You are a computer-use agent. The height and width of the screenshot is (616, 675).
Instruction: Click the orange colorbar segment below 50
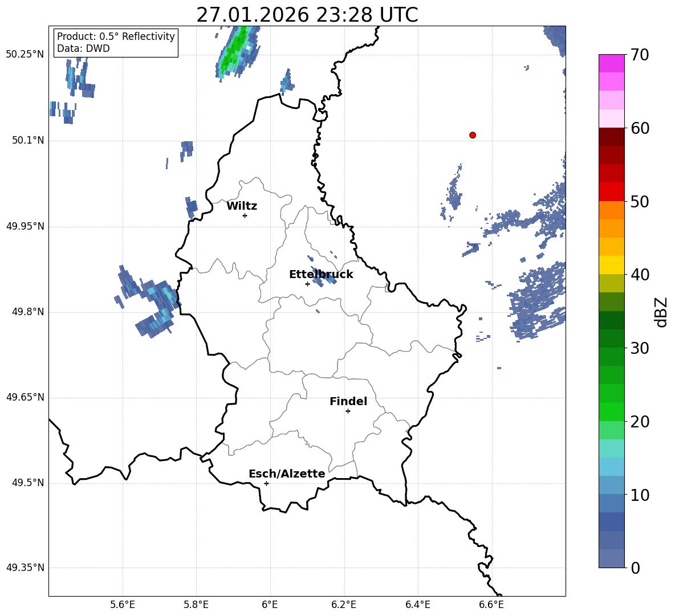pos(611,210)
